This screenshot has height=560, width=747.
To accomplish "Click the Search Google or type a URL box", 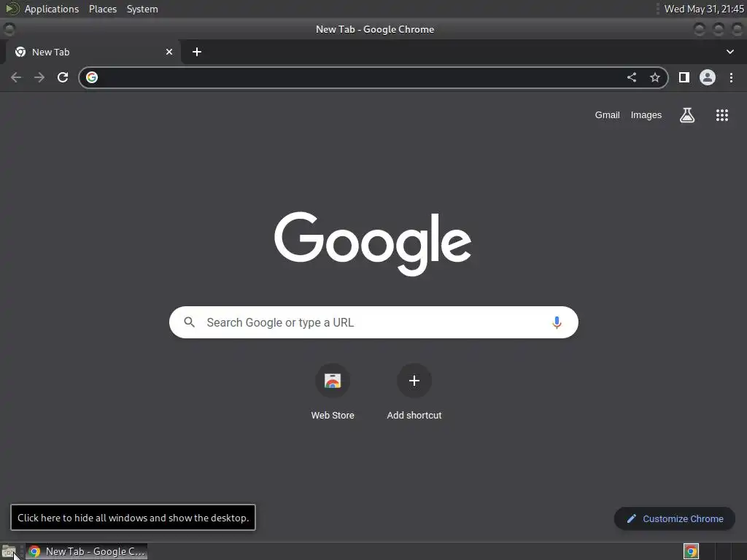I will tap(373, 322).
